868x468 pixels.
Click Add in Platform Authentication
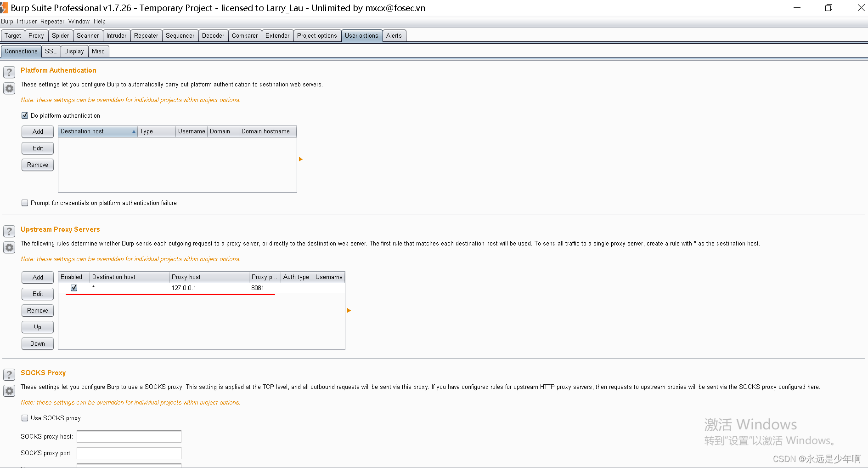click(x=38, y=131)
